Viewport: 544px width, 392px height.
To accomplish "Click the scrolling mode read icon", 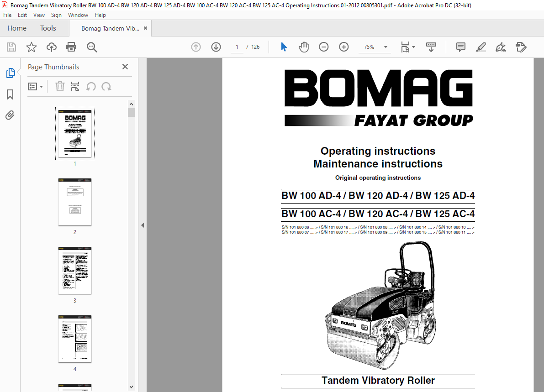I will click(431, 47).
